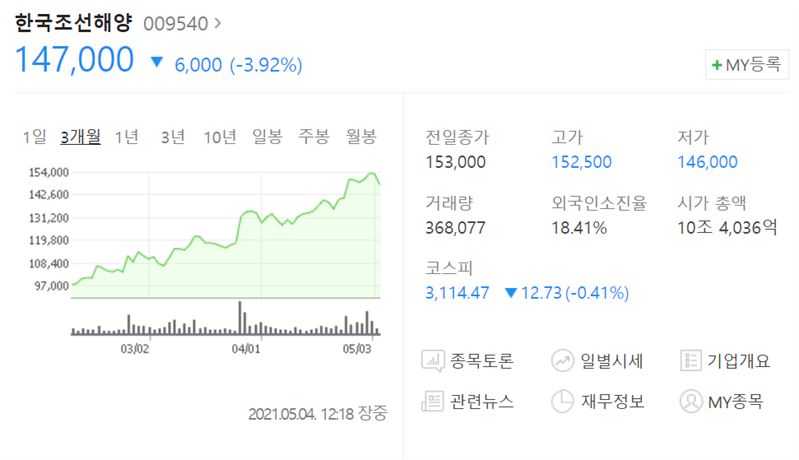The width and height of the screenshot is (799, 460).
Task: Click the MY종목 person icon
Action: 689,402
